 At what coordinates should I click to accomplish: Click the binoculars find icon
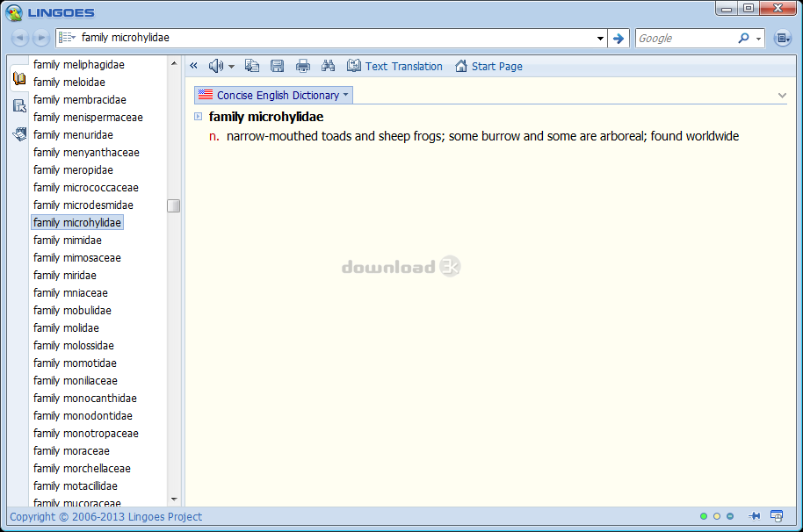coord(328,66)
